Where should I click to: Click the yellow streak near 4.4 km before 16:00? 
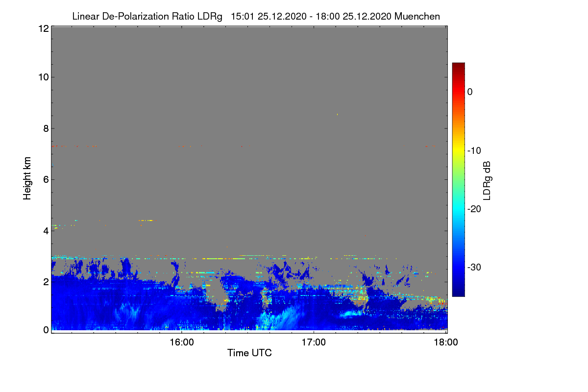[x=147, y=220]
